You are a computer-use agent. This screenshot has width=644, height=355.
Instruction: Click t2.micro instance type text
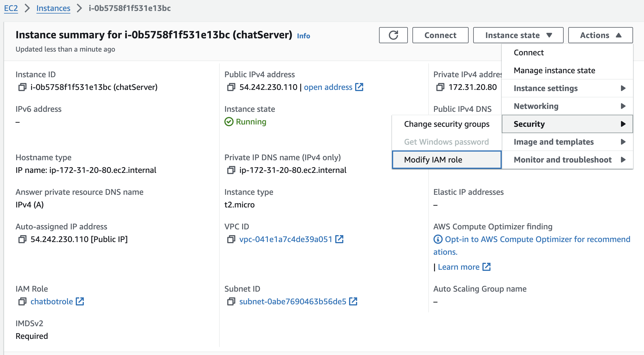pos(239,205)
